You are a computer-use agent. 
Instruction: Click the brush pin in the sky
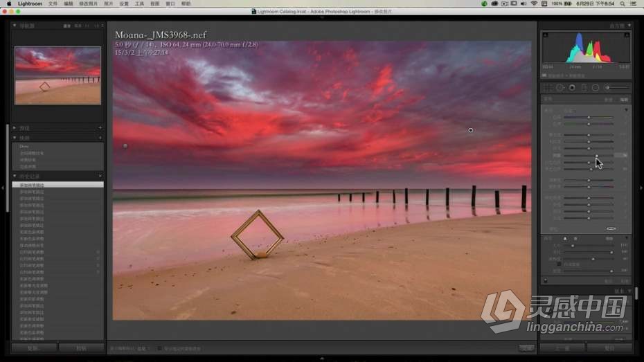[x=470, y=130]
